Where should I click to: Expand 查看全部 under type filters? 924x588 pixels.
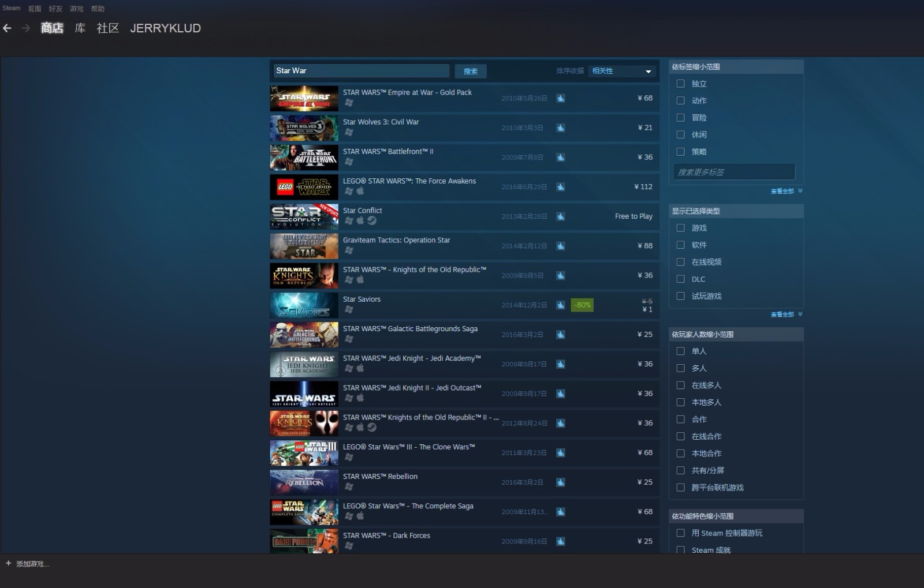pos(786,314)
